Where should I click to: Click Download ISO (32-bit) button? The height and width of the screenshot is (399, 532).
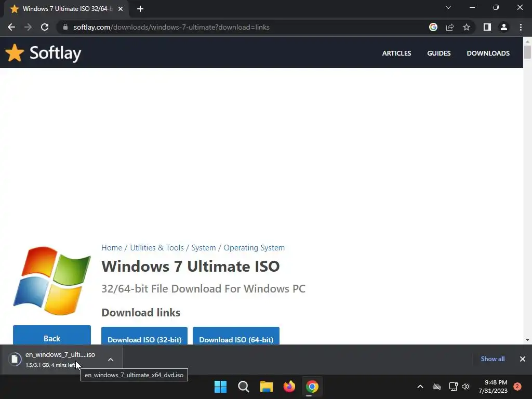click(x=144, y=336)
